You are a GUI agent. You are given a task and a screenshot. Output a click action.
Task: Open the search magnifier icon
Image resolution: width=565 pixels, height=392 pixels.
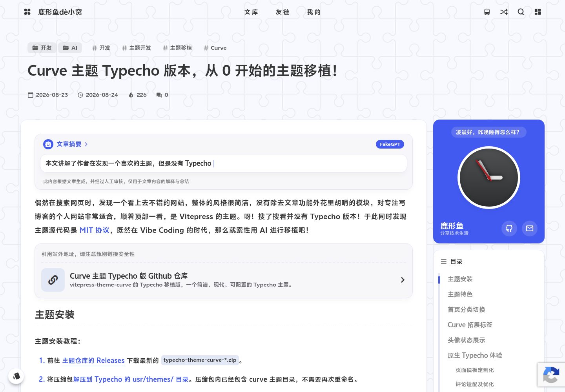(x=521, y=12)
